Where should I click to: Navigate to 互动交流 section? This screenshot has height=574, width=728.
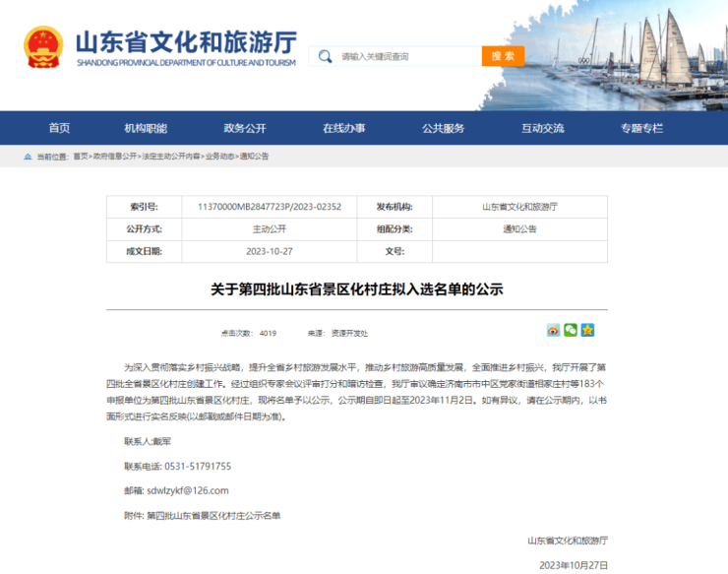pos(542,128)
